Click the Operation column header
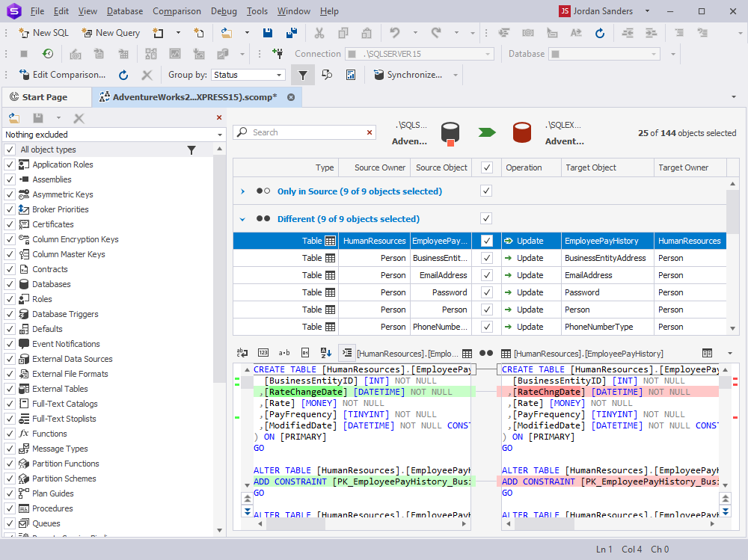The width and height of the screenshot is (748, 560). 531,167
